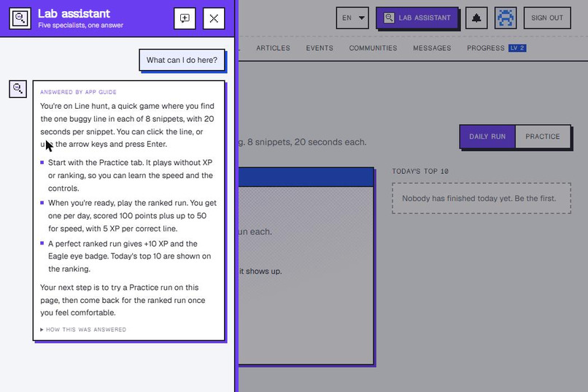Go to Events in the navigation

(320, 48)
